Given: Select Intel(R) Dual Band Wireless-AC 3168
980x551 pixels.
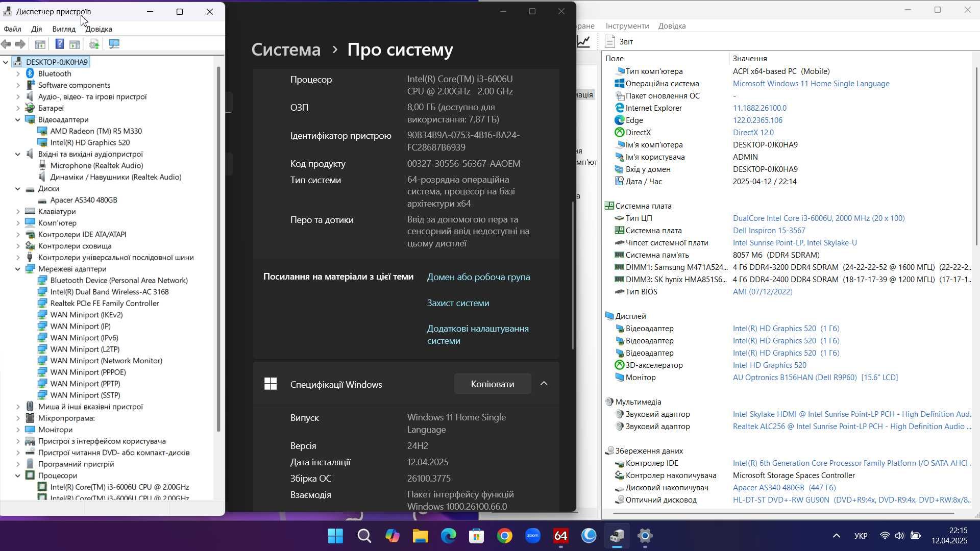Looking at the screenshot, I should pos(109,292).
